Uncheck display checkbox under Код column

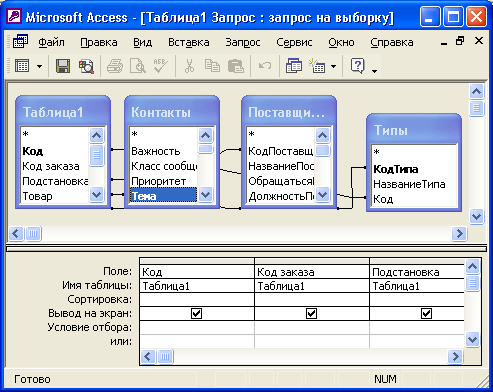click(x=196, y=313)
